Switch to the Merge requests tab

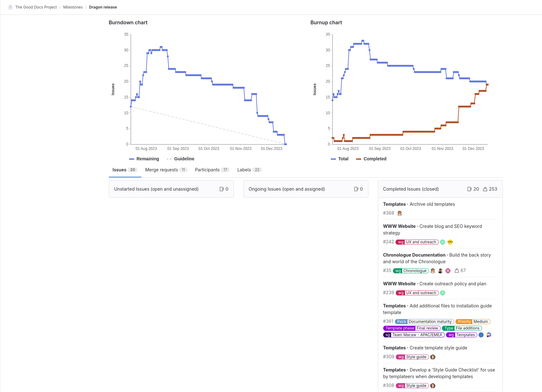click(x=166, y=170)
